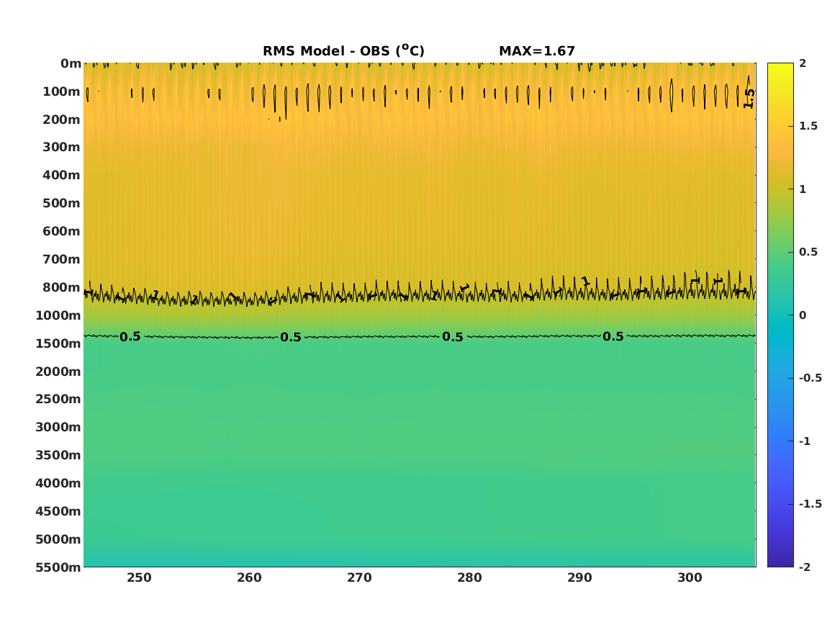
Task: Pick the "300m" depth tick label
Action: click(62, 148)
